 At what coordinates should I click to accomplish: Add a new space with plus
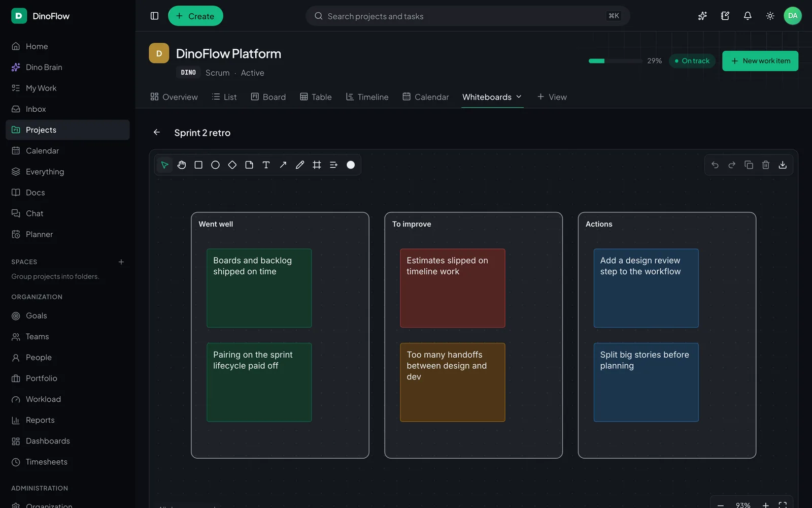point(121,262)
